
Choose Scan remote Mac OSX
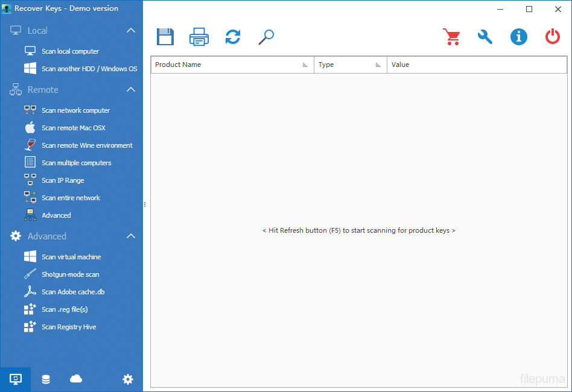tap(73, 128)
